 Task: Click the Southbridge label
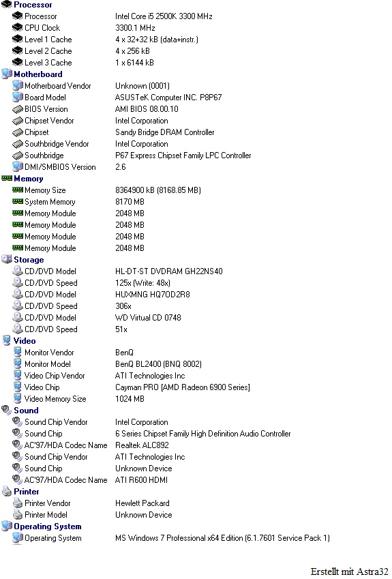click(x=44, y=155)
